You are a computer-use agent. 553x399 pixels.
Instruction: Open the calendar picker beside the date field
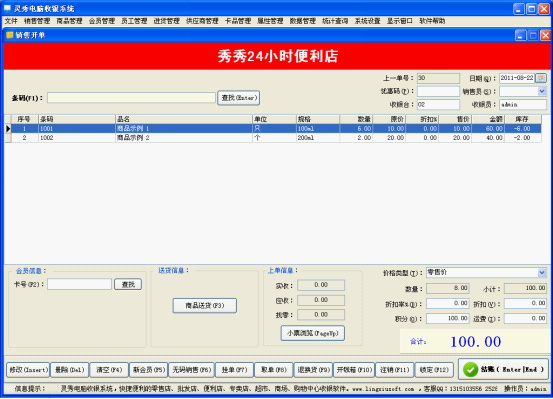541,78
